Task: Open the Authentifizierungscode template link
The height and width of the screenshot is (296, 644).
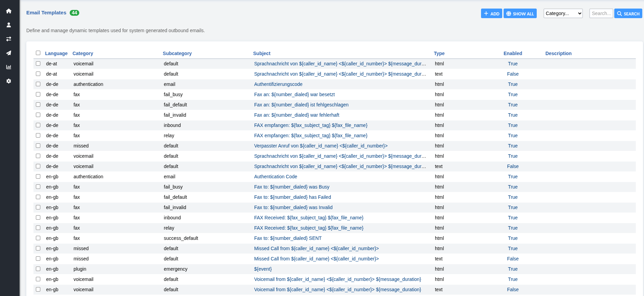Action: (278, 84)
